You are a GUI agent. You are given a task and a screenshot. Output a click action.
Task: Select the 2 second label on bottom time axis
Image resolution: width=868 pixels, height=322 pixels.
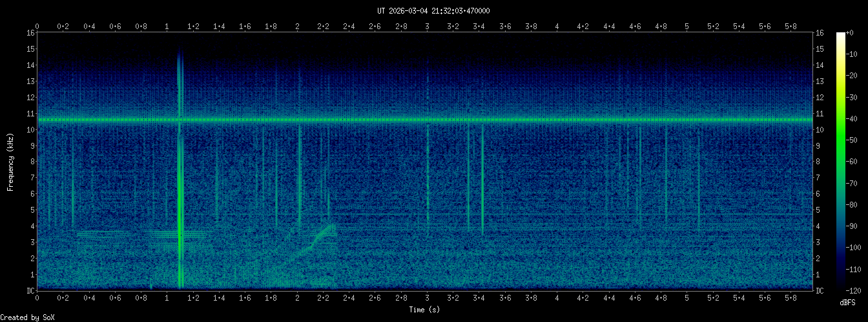pos(297,298)
